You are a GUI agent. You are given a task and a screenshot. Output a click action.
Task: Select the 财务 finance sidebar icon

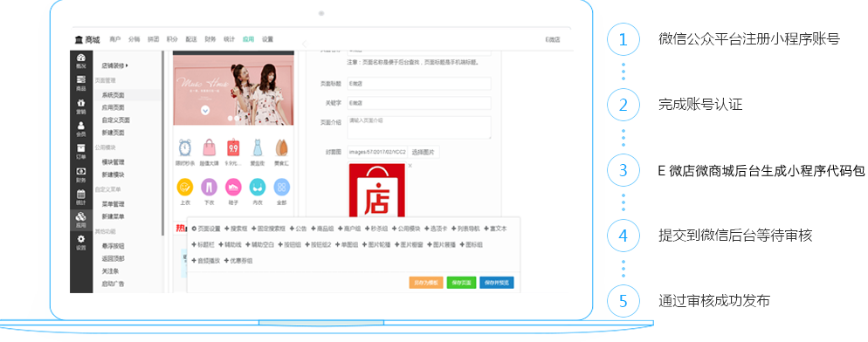point(81,174)
